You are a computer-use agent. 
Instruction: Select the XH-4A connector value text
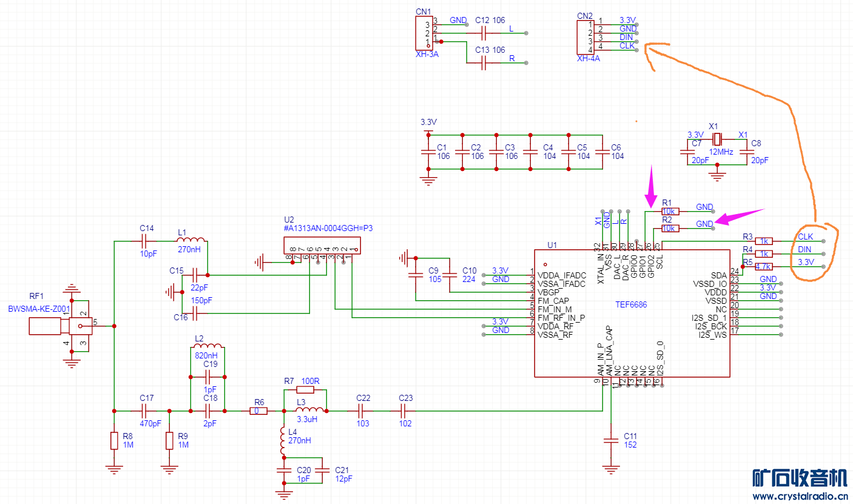coord(588,59)
